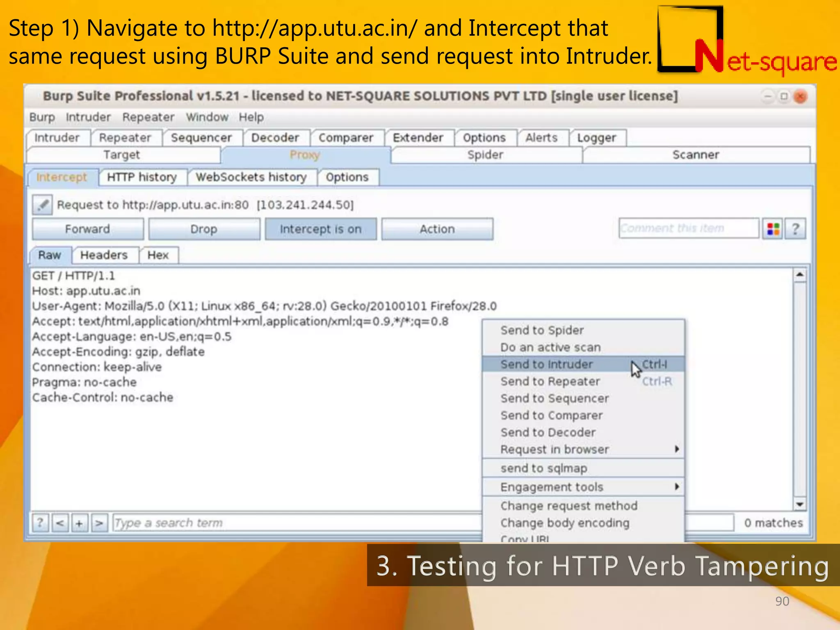The height and width of the screenshot is (630, 840).
Task: Switch to the Spider tab
Action: pos(486,155)
